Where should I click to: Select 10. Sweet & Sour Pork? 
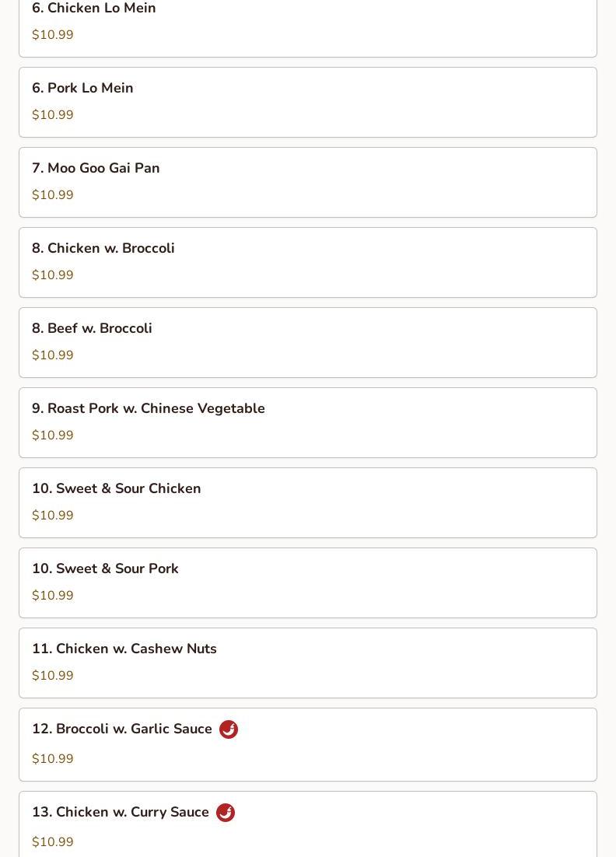[x=308, y=583]
